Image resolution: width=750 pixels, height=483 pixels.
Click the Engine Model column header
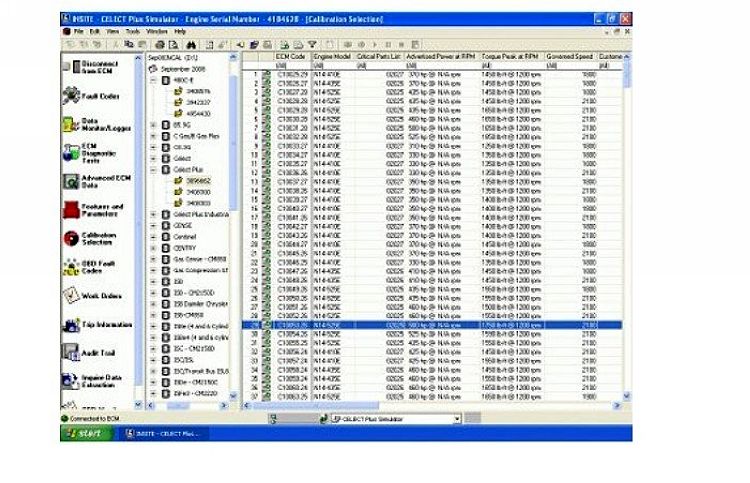point(333,56)
